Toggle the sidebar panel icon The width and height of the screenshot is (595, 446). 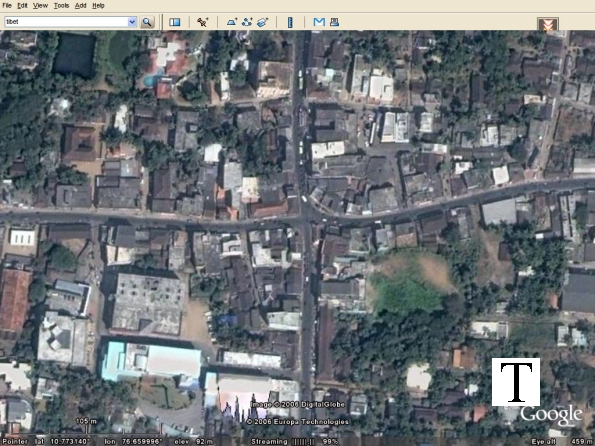pos(175,22)
